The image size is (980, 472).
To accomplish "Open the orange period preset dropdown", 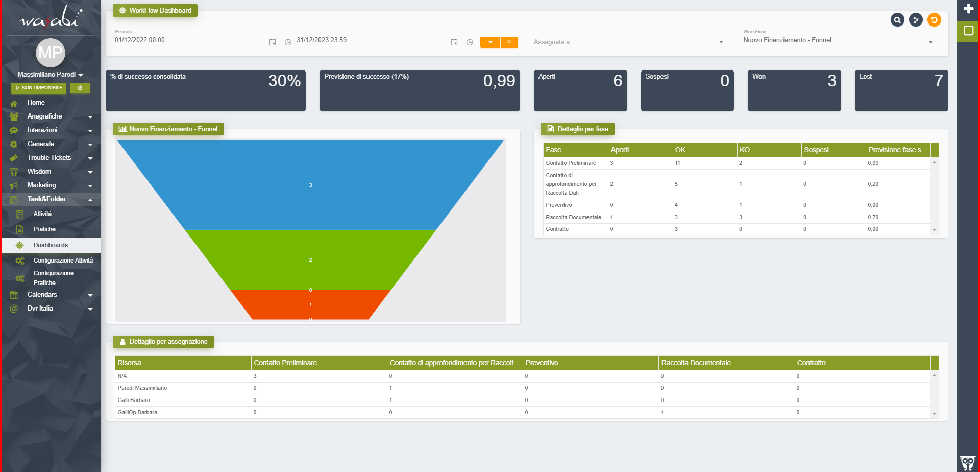I will (490, 42).
